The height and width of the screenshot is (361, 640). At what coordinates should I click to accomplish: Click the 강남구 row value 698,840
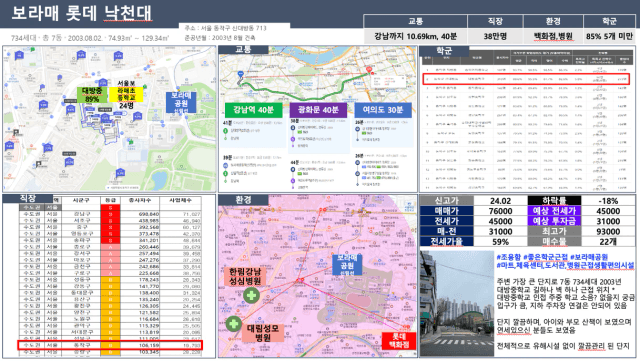(x=149, y=214)
